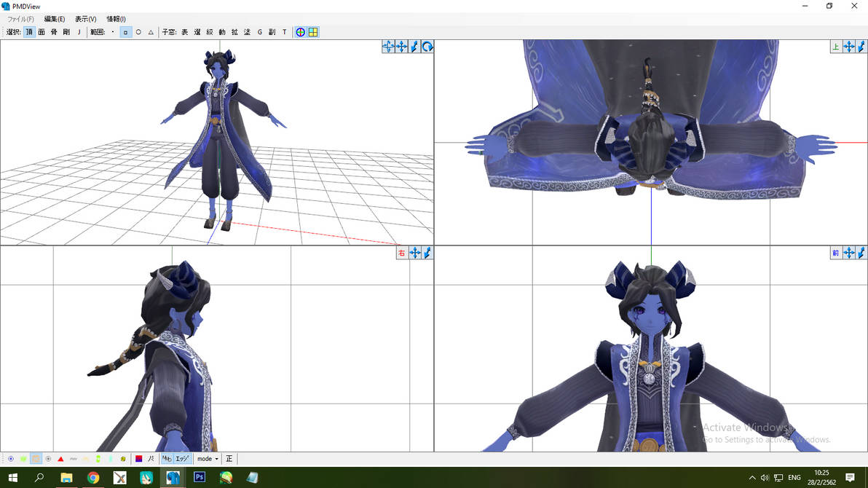Click the zoom icon in the front (前) view
This screenshot has width=868, height=488.
click(861, 253)
